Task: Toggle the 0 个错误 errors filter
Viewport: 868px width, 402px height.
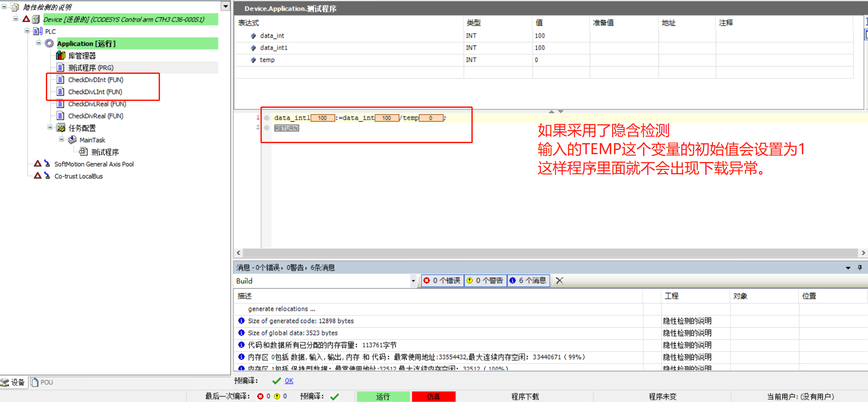Action: coord(442,280)
